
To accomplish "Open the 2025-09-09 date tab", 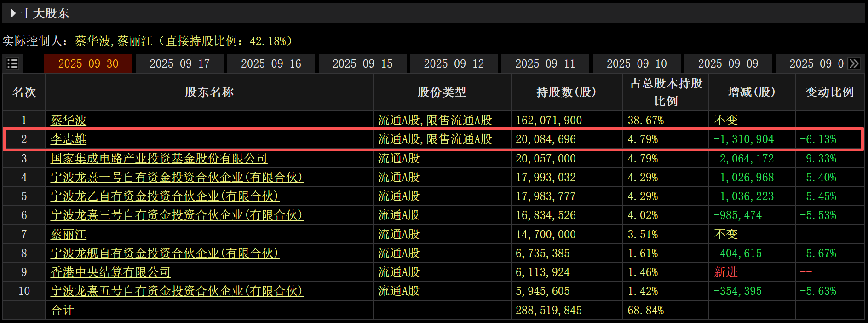I will [728, 63].
